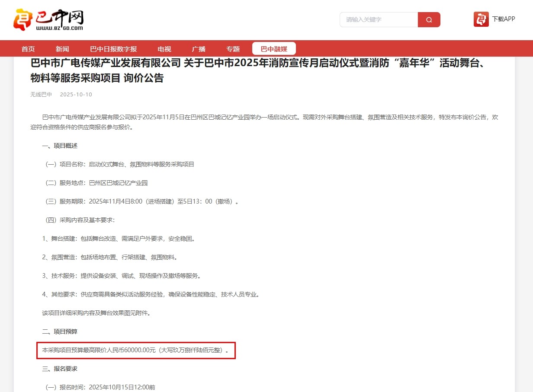Click the publish date 2025-10-10
The height and width of the screenshot is (392, 533).
point(76,95)
